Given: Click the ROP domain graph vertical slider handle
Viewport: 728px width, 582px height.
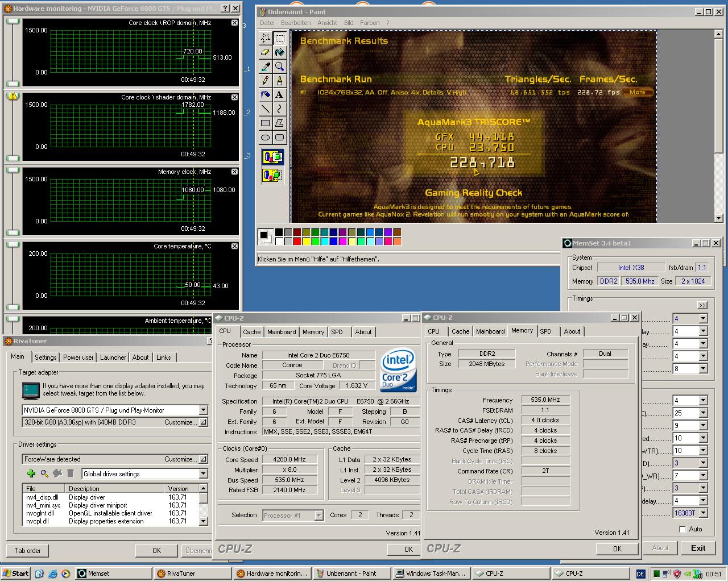Looking at the screenshot, I should pyautogui.click(x=12, y=22).
